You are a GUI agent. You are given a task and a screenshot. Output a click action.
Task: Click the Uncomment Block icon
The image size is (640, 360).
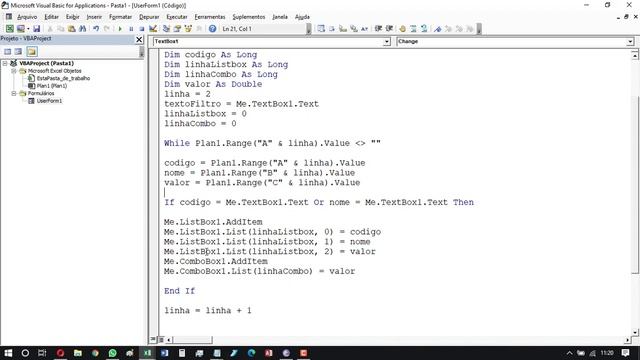(x=424, y=29)
